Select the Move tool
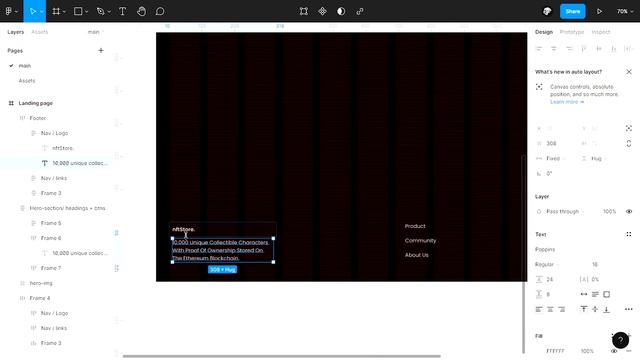Image resolution: width=640 pixels, height=360 pixels. tap(33, 11)
